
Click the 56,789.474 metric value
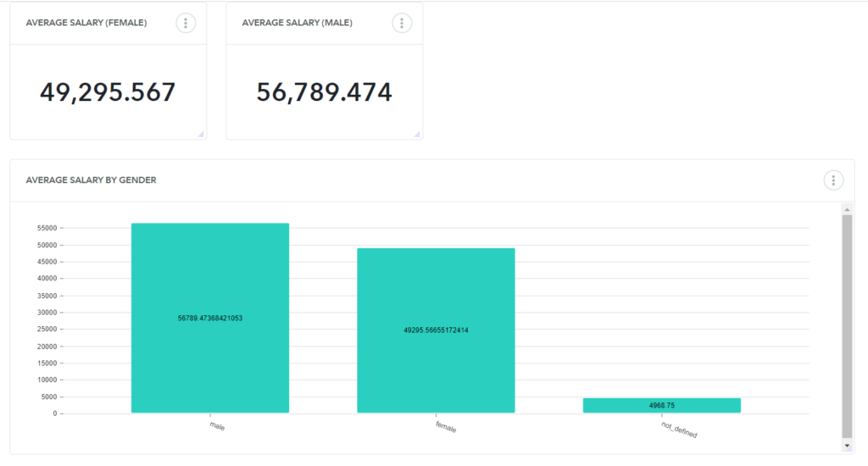pyautogui.click(x=324, y=92)
